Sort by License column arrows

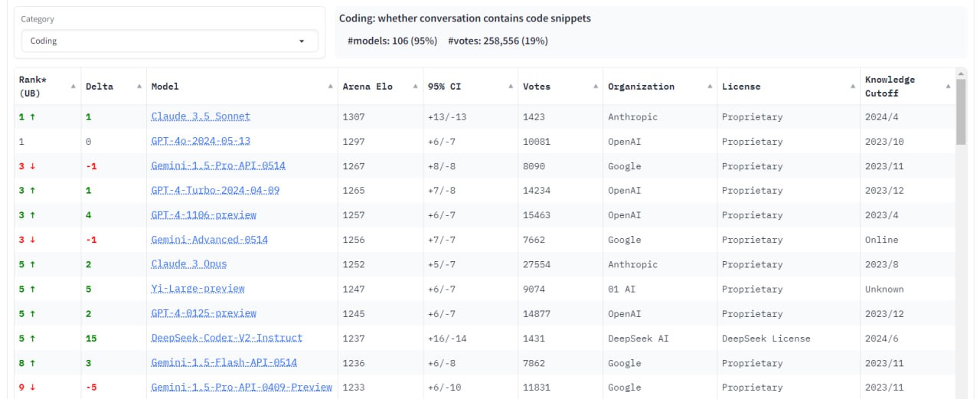click(853, 87)
